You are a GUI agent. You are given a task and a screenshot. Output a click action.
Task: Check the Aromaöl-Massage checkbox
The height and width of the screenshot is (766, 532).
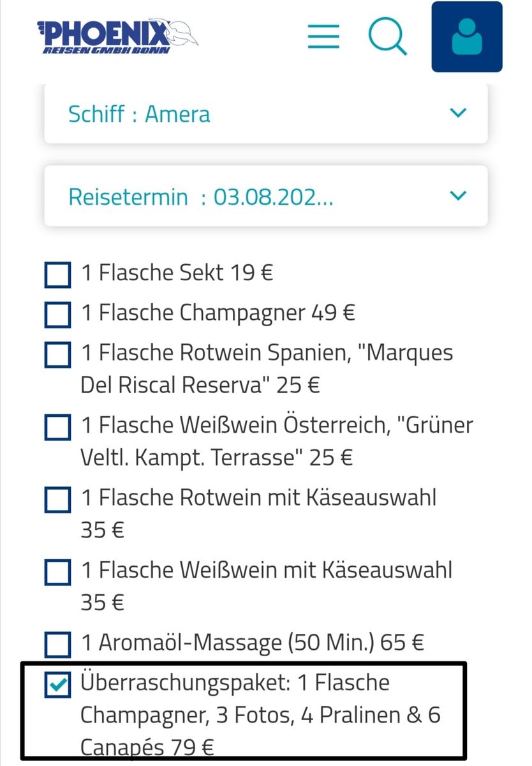(x=57, y=644)
